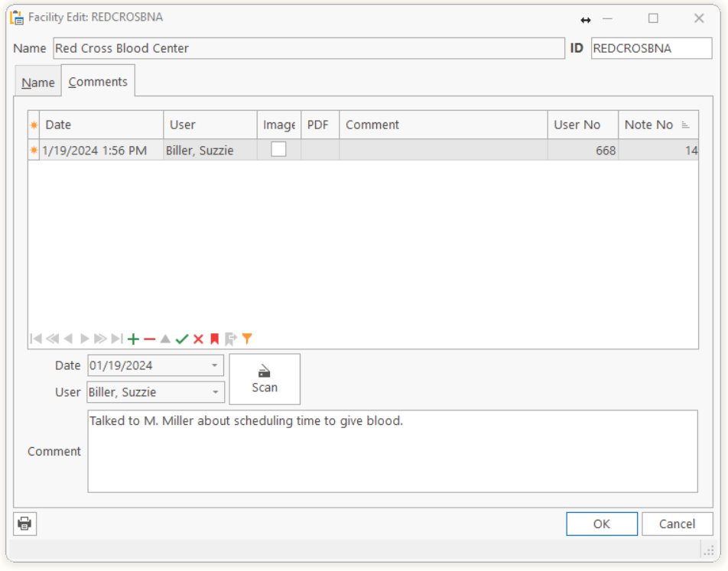Click the window resize grip corner

click(708, 550)
